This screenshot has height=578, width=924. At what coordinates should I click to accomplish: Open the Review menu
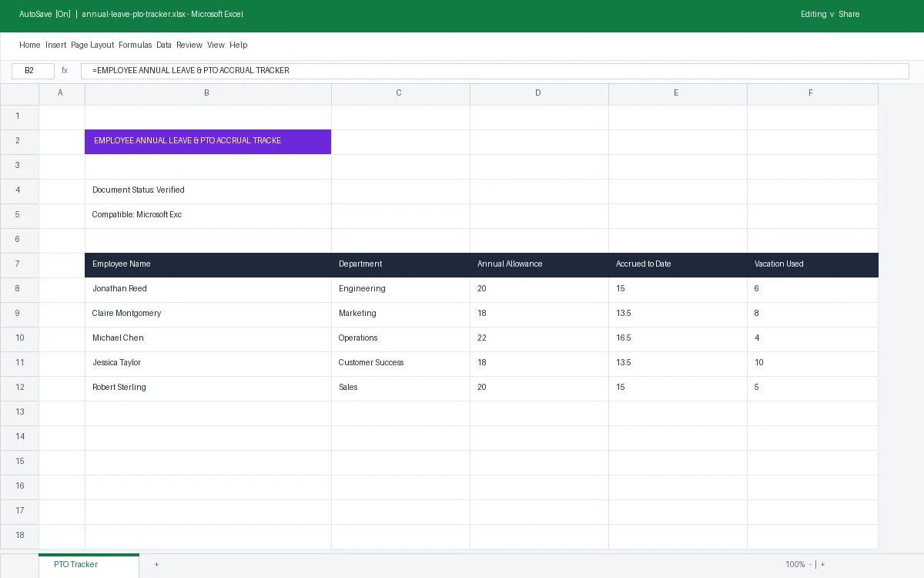[189, 45]
